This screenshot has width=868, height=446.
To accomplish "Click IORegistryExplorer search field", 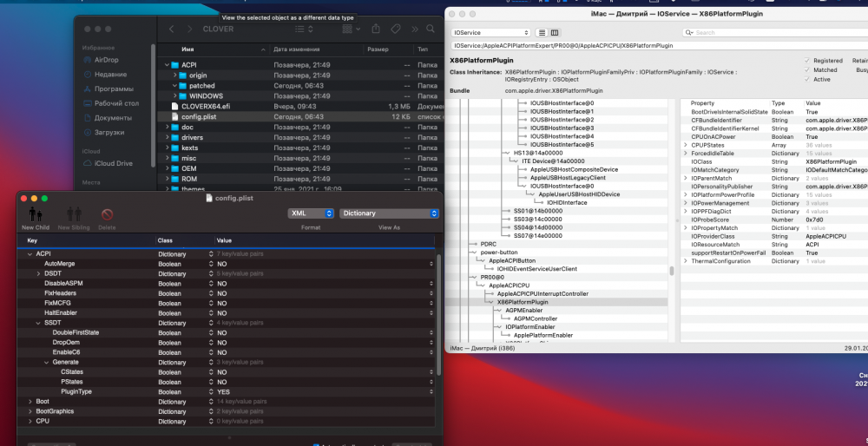I will coord(775,33).
